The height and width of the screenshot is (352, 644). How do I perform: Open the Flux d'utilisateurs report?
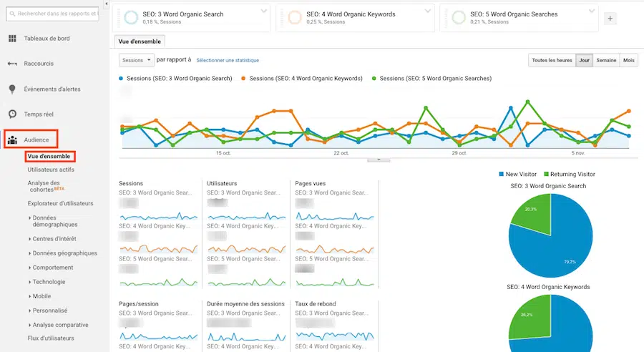50,338
